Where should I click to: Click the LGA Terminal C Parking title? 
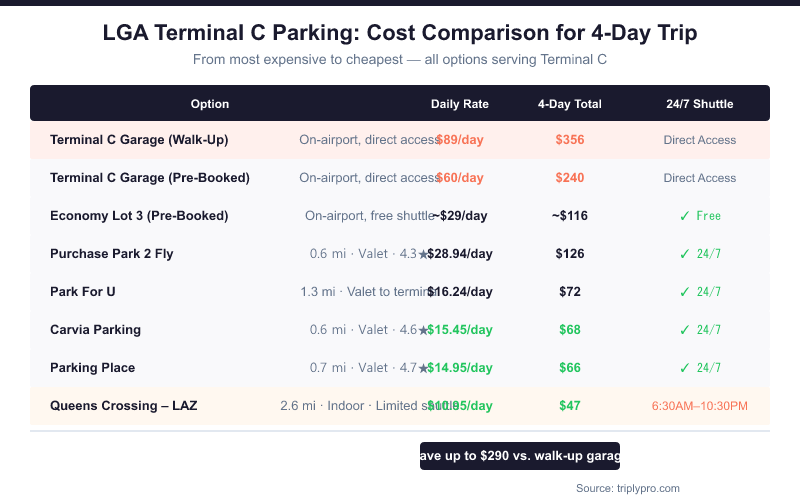[400, 33]
